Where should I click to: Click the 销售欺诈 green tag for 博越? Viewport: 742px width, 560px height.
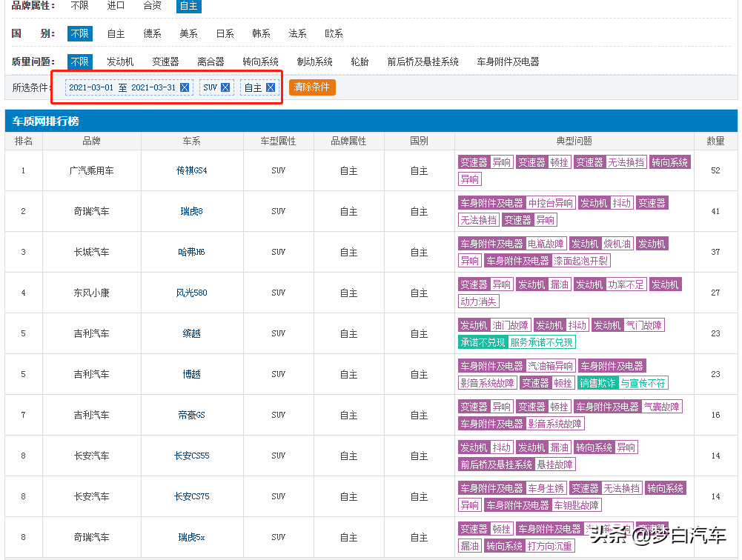tap(597, 383)
